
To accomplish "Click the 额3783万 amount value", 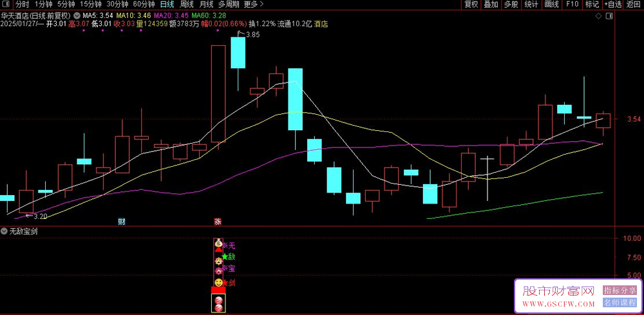I will 184,24.
